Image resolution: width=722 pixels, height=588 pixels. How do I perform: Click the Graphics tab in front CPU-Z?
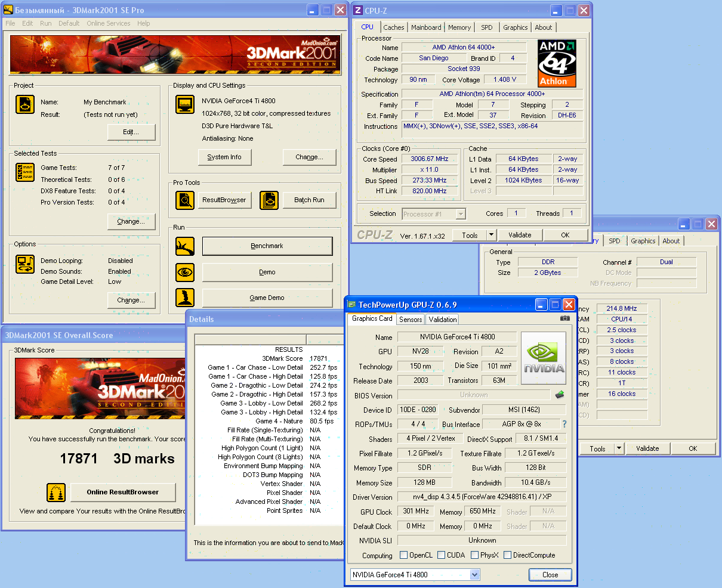point(515,27)
